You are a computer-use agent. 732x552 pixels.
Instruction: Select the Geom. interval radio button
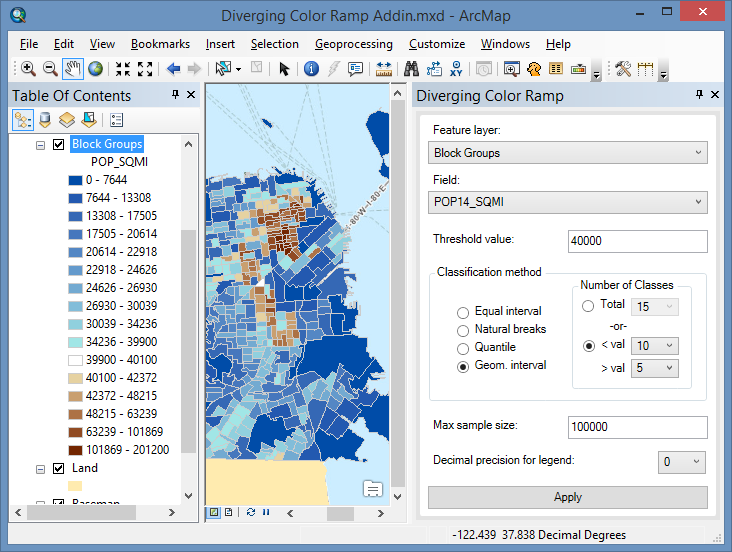coord(463,367)
